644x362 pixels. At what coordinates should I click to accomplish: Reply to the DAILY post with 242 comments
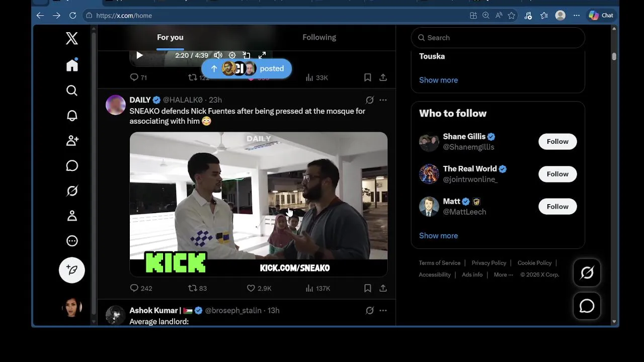141,288
